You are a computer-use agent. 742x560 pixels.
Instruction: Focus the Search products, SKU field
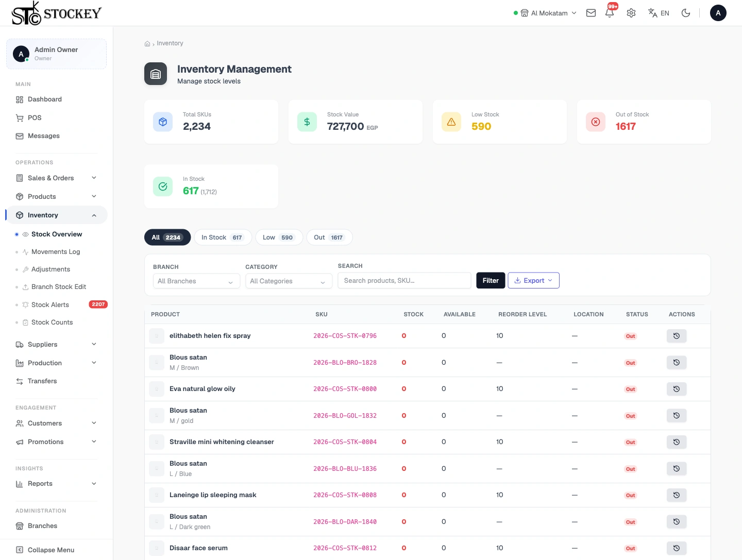click(404, 280)
